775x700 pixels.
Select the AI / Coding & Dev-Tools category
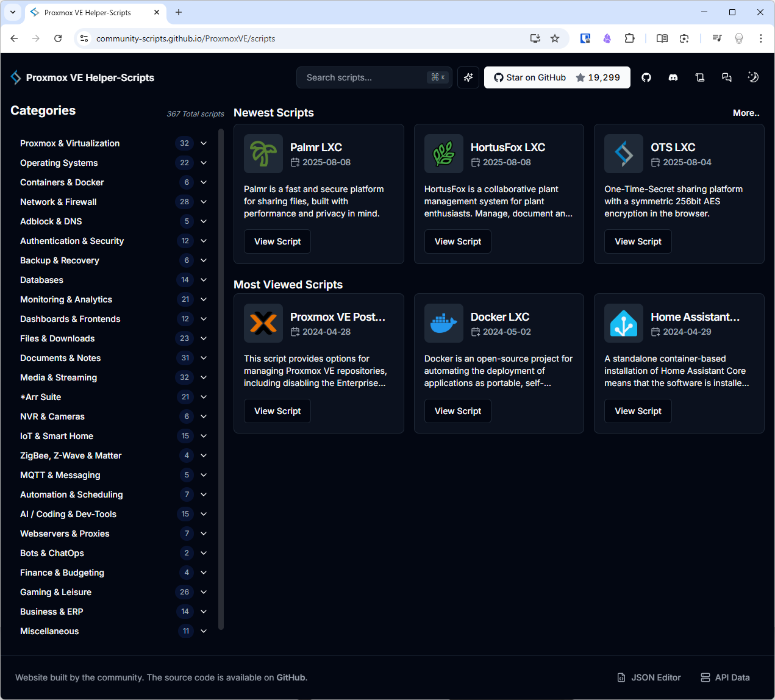click(68, 514)
